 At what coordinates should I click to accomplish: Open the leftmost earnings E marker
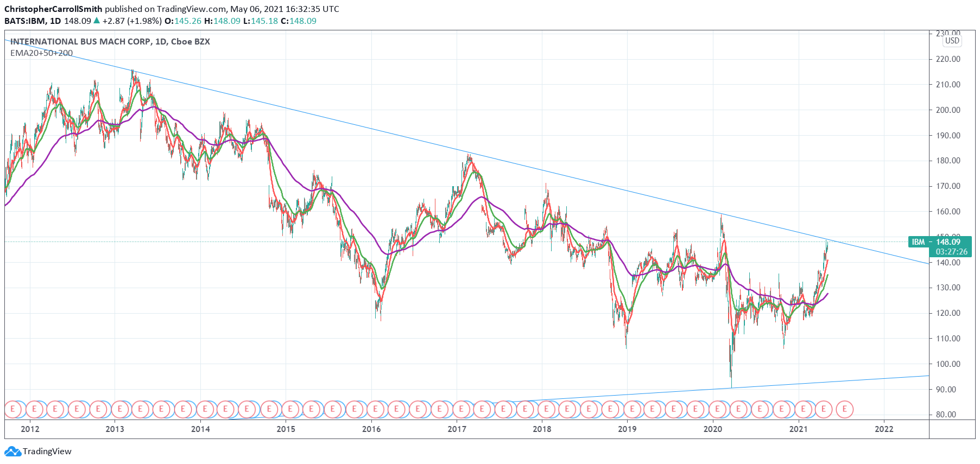click(12, 409)
